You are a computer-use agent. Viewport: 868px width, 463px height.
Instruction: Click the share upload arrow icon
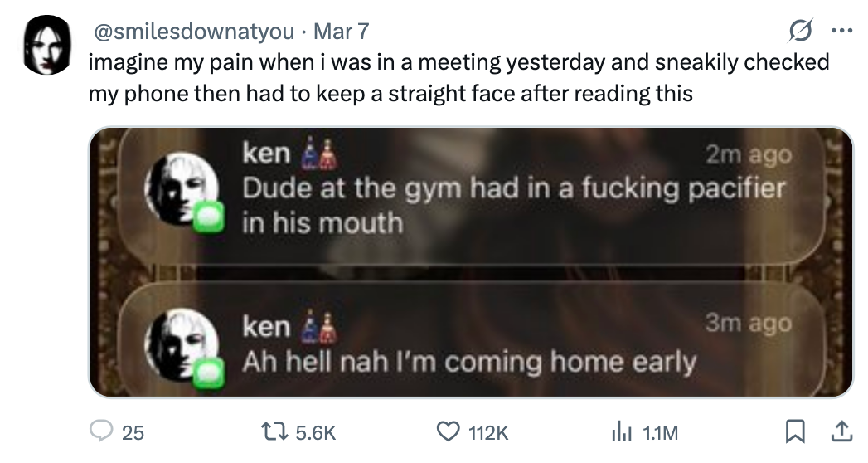(x=841, y=431)
